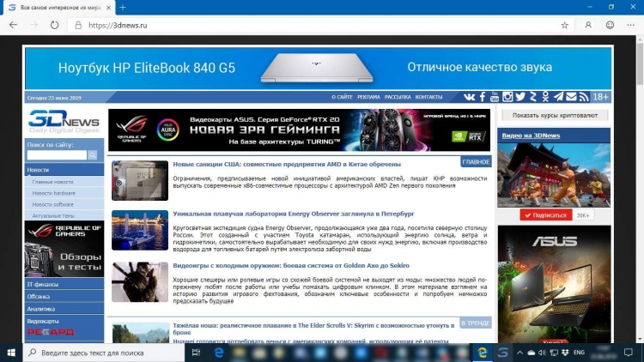Image resolution: width=644 pixels, height=362 pixels.
Task: Click the AMD processor article thumbnail
Action: pyautogui.click(x=140, y=181)
